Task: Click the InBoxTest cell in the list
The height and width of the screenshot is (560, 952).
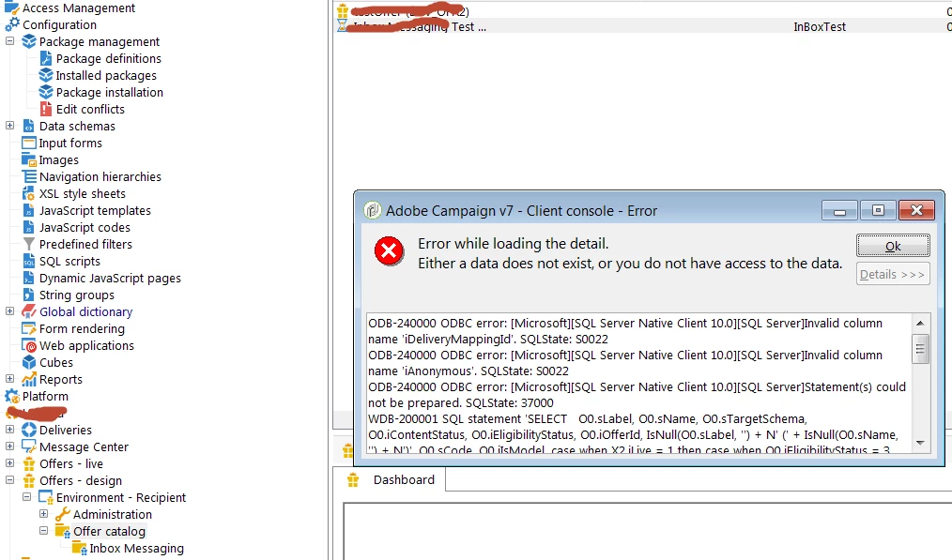Action: [x=820, y=26]
